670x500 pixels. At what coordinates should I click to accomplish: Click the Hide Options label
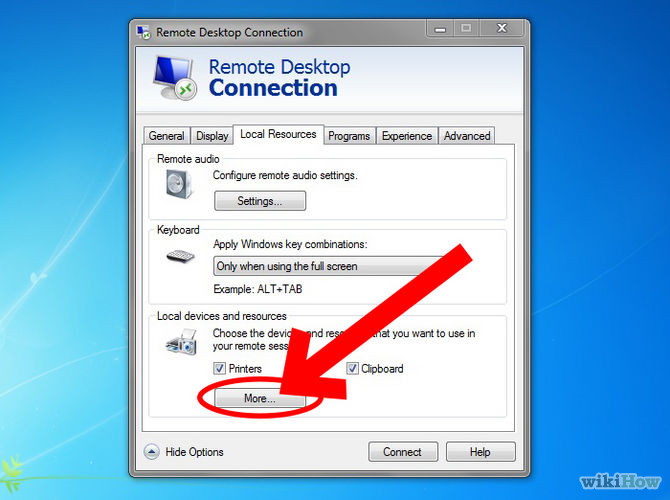[194, 452]
